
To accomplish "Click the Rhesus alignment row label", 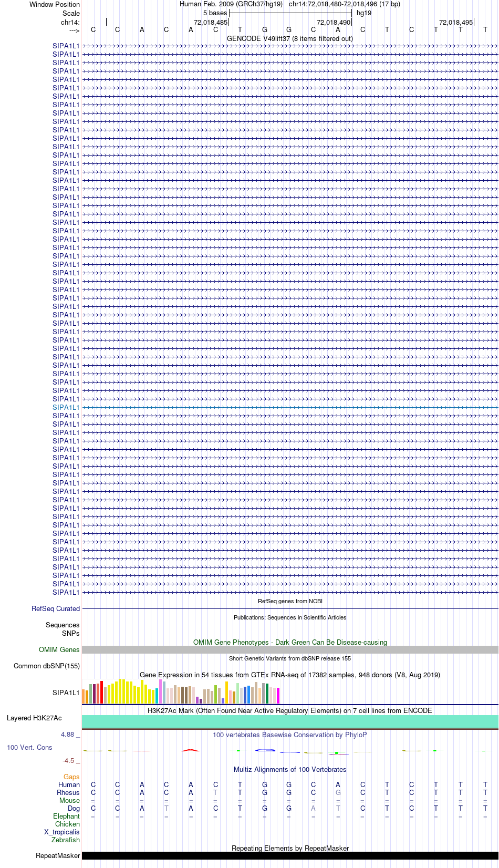I will pyautogui.click(x=68, y=792).
